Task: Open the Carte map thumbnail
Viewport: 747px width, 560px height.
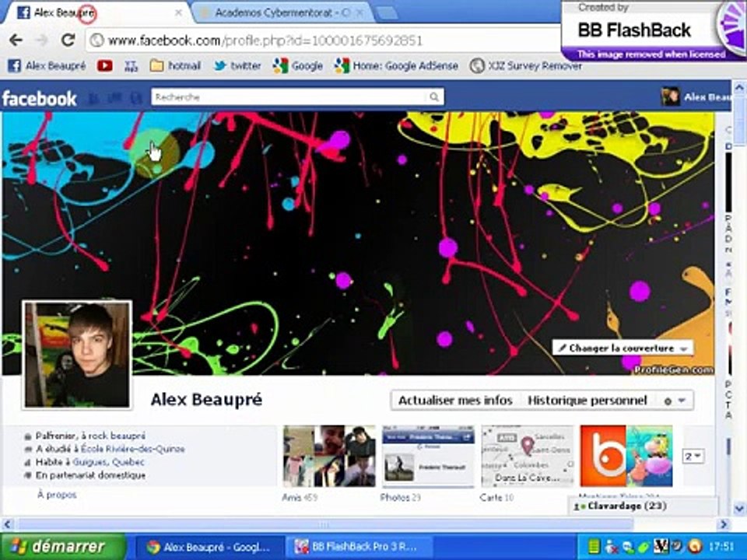Action: point(527,457)
